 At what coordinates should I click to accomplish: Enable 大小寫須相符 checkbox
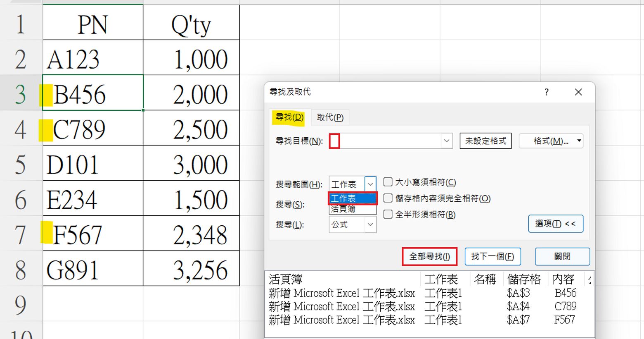(x=388, y=182)
